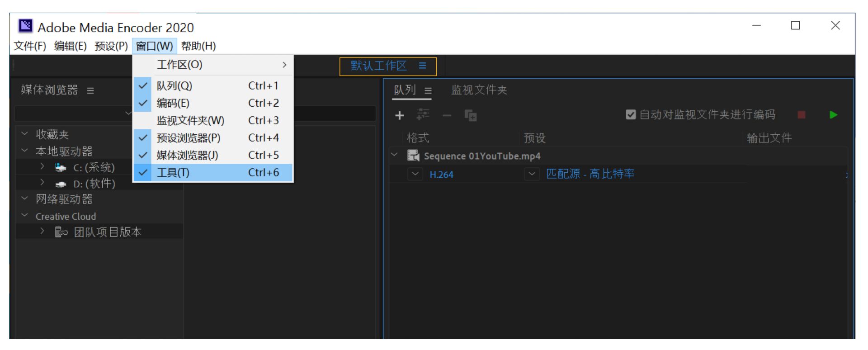Open the 队列 panel menu icon
This screenshot has width=868, height=350.
point(428,91)
